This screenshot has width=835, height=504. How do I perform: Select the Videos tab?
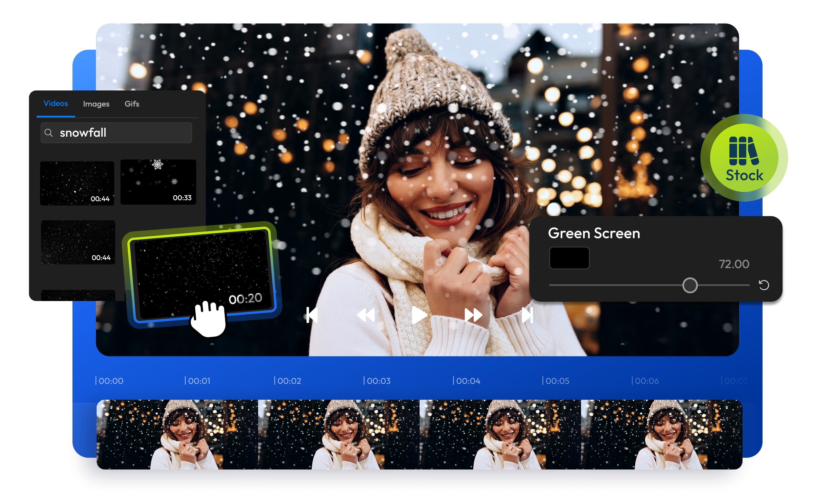point(56,104)
